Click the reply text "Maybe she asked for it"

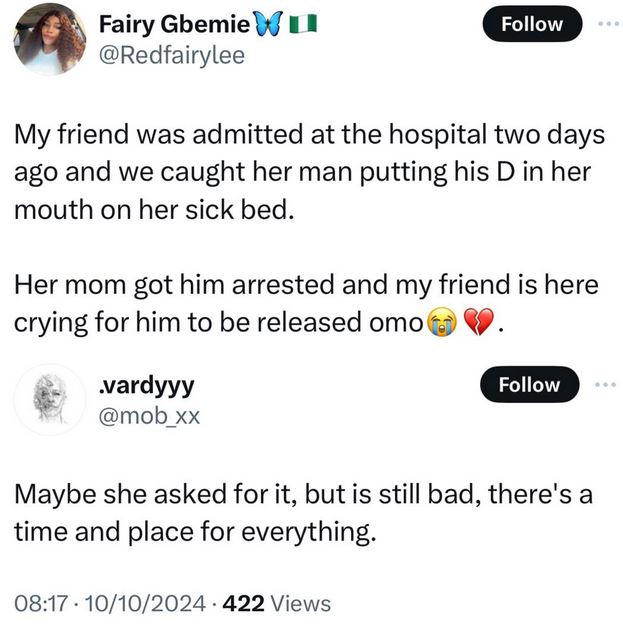[x=300, y=512]
